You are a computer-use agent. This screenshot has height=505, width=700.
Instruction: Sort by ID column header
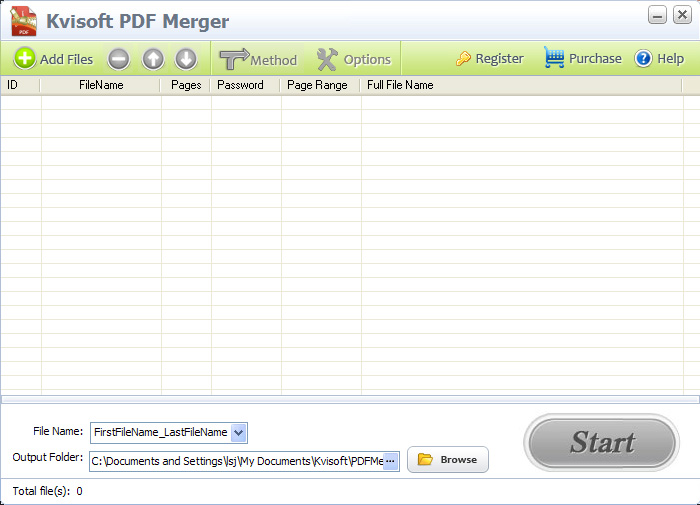(21, 85)
